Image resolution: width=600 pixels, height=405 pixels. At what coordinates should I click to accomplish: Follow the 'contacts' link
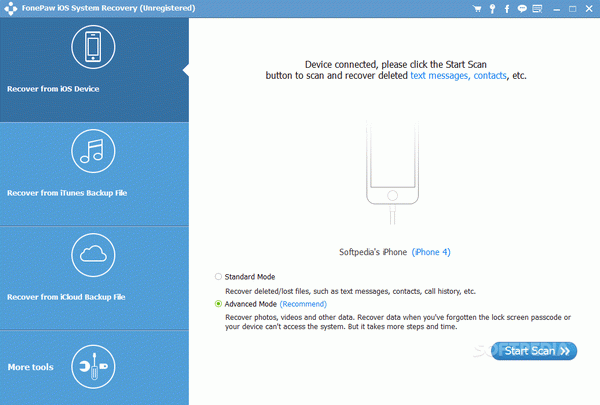(490, 76)
